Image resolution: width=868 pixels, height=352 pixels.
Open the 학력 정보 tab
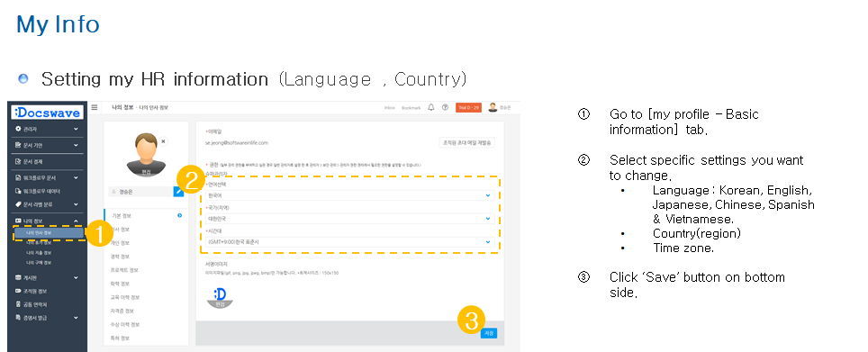point(120,284)
